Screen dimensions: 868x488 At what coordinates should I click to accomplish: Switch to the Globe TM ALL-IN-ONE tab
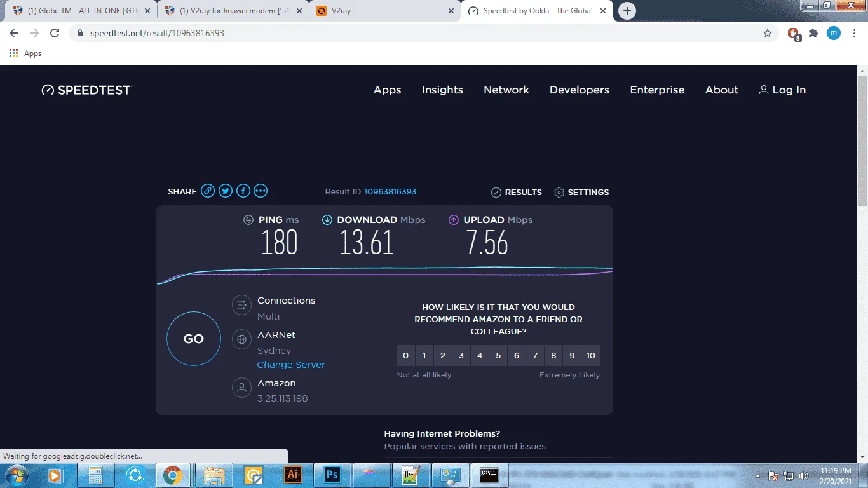click(x=82, y=11)
